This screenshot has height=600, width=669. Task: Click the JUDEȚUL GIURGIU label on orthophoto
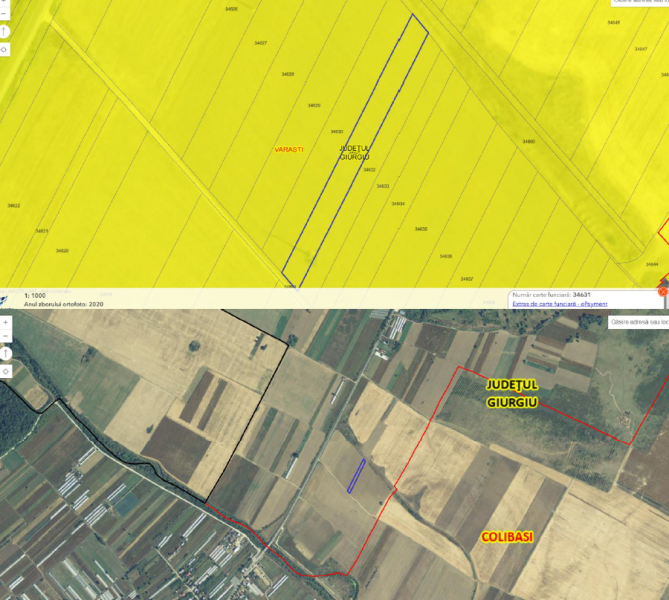click(x=512, y=393)
